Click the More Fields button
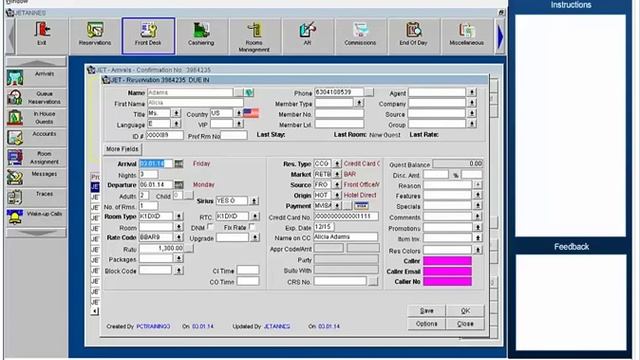Screen dimensions: 640x360 pos(122,149)
